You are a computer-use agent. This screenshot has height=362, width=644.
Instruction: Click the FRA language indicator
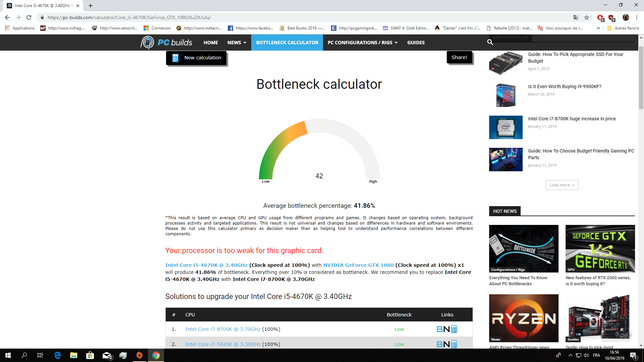(596, 355)
